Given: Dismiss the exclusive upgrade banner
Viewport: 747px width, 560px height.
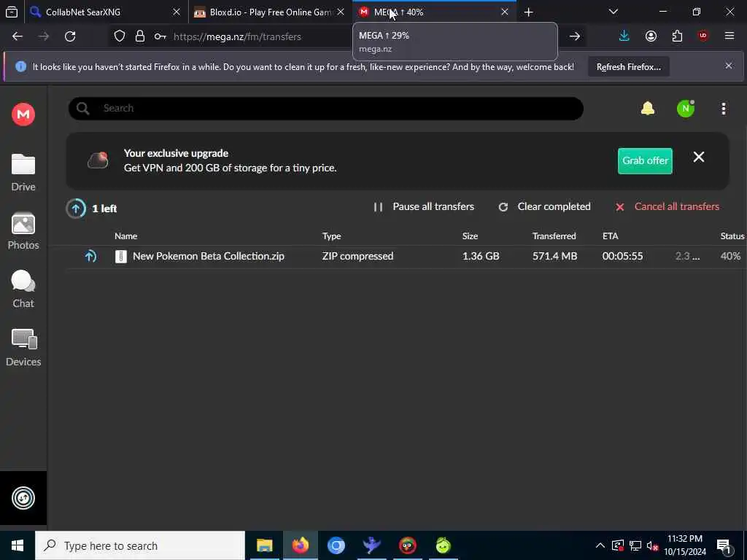Looking at the screenshot, I should click(698, 157).
